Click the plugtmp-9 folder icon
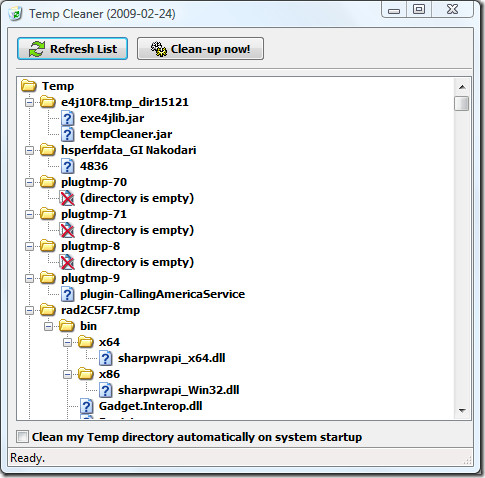485x478 pixels. coord(48,278)
